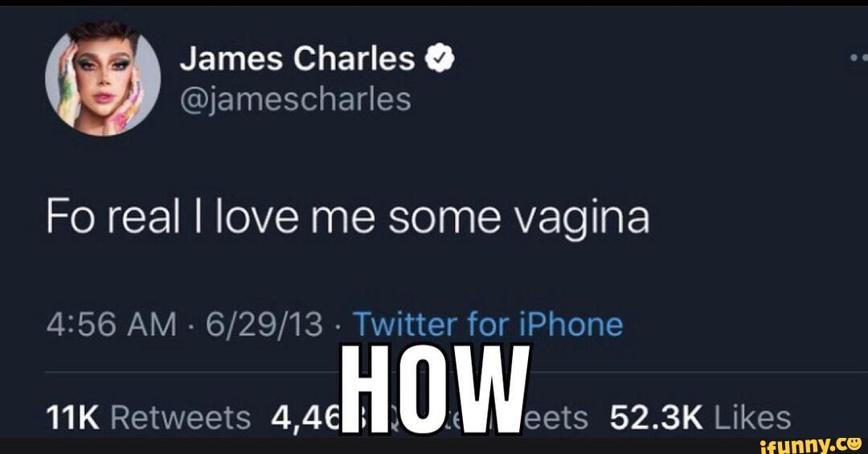Open the Retweets label in stats row
The image size is (868, 454).
(x=181, y=418)
